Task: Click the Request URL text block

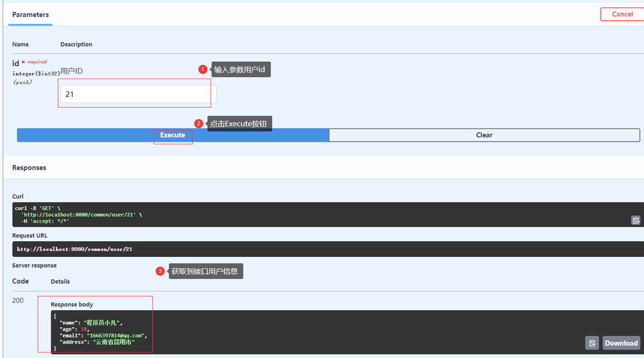Action: (x=74, y=249)
